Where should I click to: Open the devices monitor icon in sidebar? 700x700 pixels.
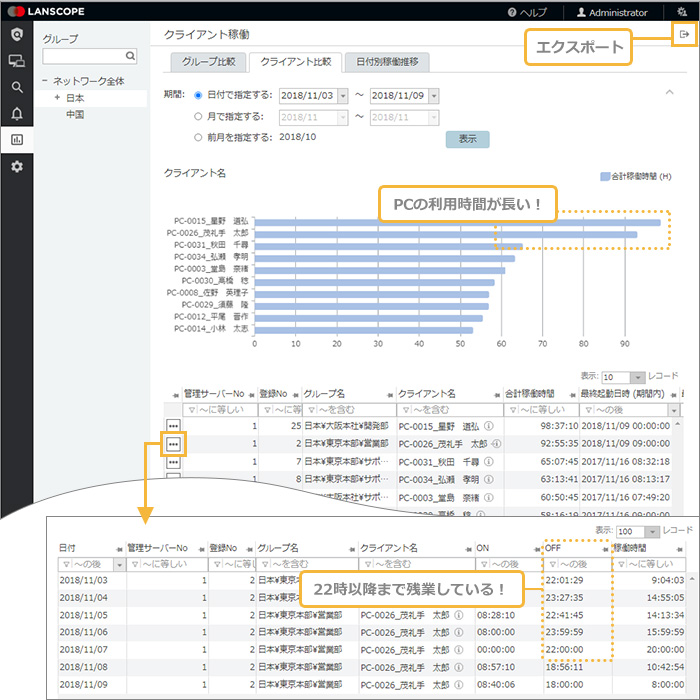pyautogui.click(x=16, y=61)
